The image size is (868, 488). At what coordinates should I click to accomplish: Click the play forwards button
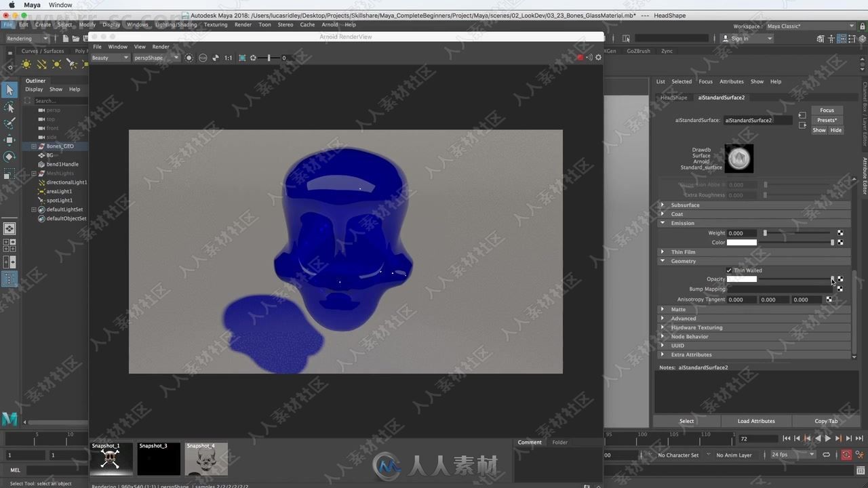[827, 439]
